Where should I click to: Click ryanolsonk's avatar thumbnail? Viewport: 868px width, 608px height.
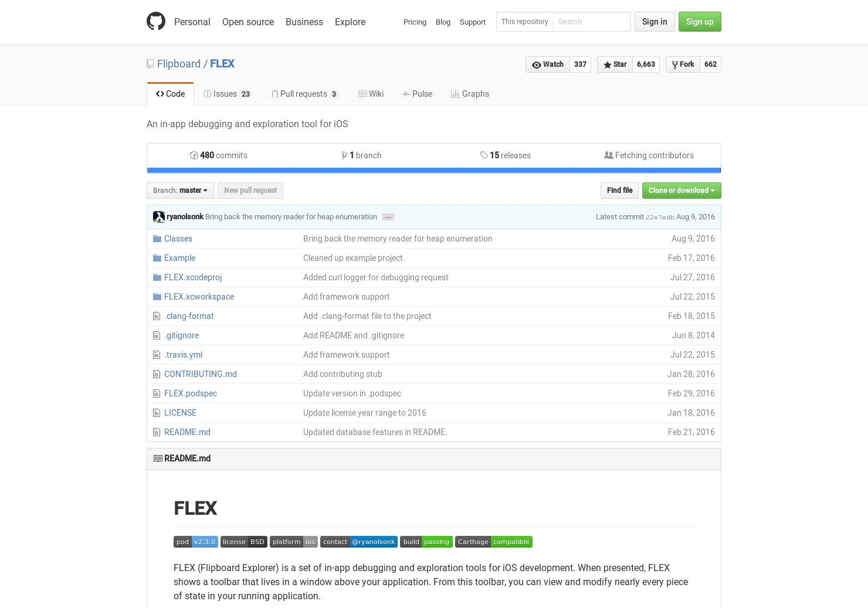(x=159, y=217)
